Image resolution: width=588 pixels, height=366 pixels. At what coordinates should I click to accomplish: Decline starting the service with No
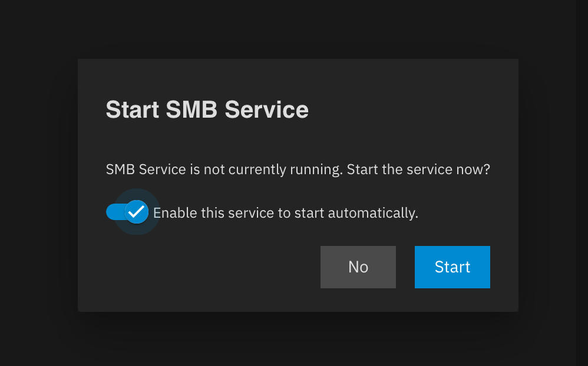click(x=358, y=267)
